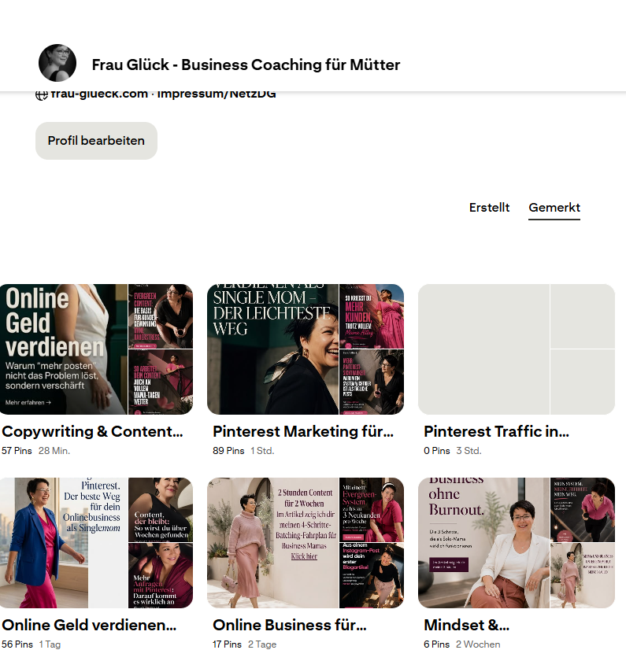Click the '57 Pins' count text
The image size is (626, 672).
click(x=17, y=451)
